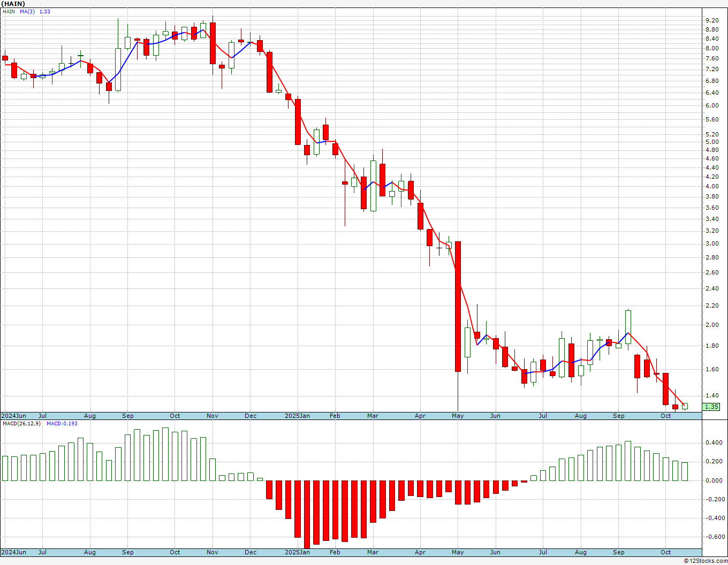Screen dimensions: 728x565
Task: Click the 8.40 price level label
Action: pyautogui.click(x=712, y=39)
